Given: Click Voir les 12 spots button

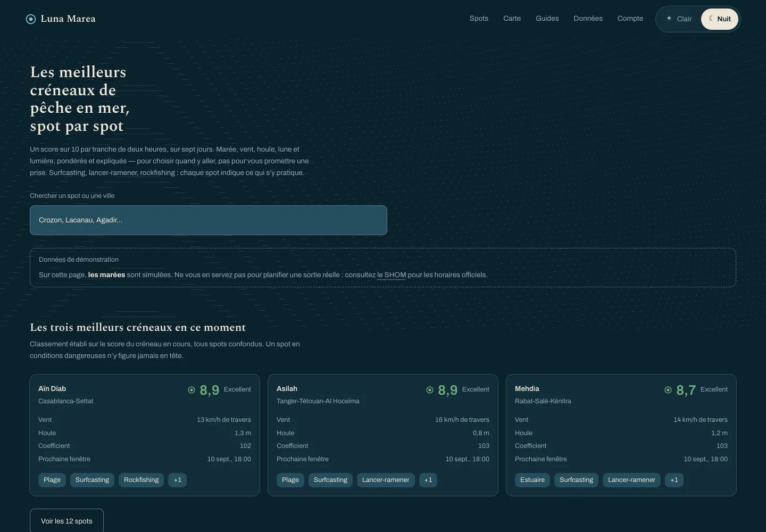Looking at the screenshot, I should tap(66, 521).
